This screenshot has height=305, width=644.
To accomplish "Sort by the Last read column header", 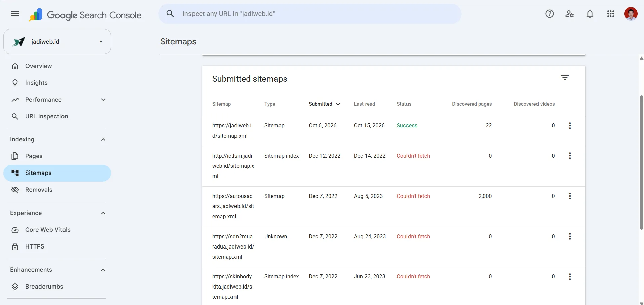I will click(364, 104).
